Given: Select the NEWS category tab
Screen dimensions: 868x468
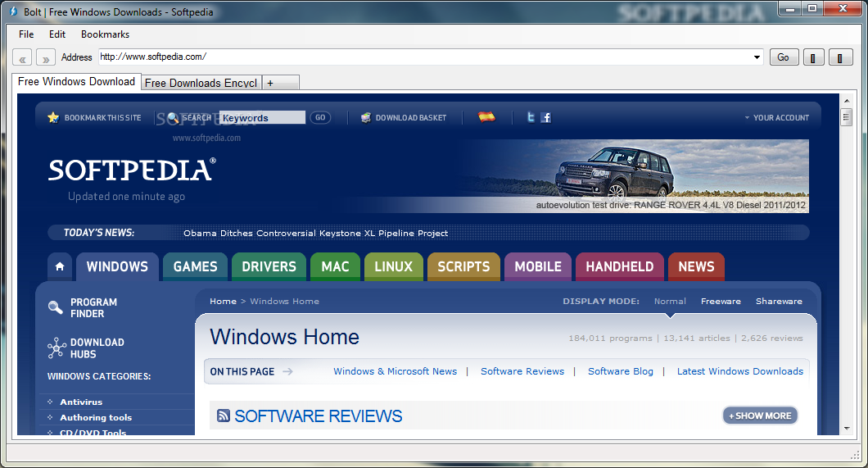Looking at the screenshot, I should (696, 266).
